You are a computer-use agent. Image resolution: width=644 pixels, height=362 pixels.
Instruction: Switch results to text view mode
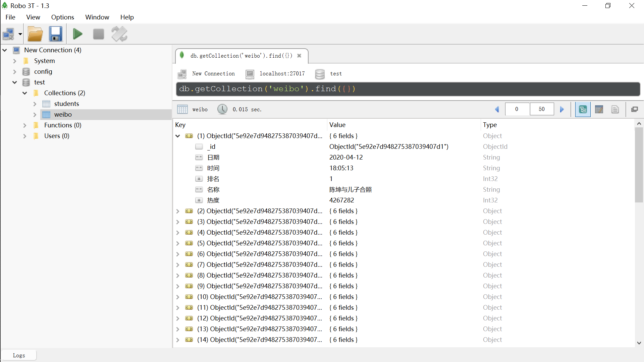pos(615,109)
